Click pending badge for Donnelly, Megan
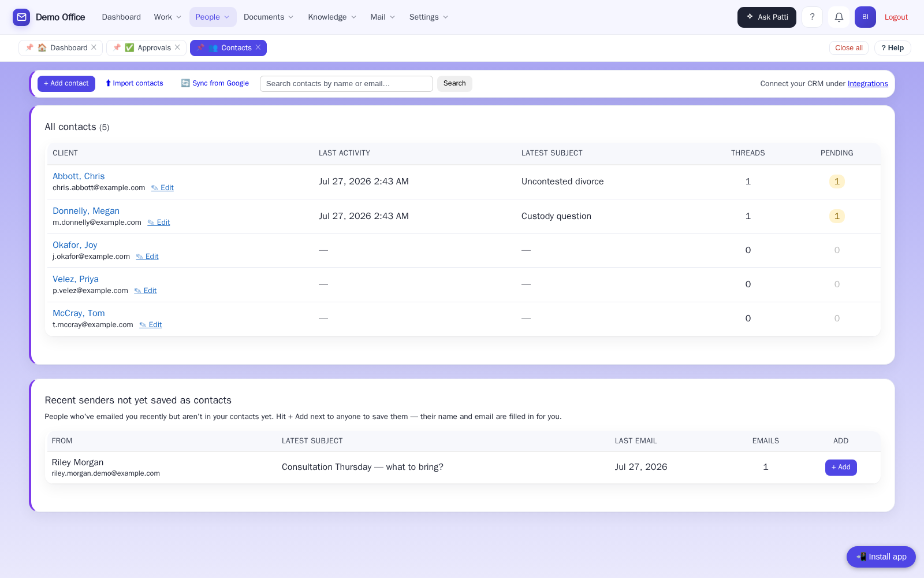 click(x=837, y=216)
